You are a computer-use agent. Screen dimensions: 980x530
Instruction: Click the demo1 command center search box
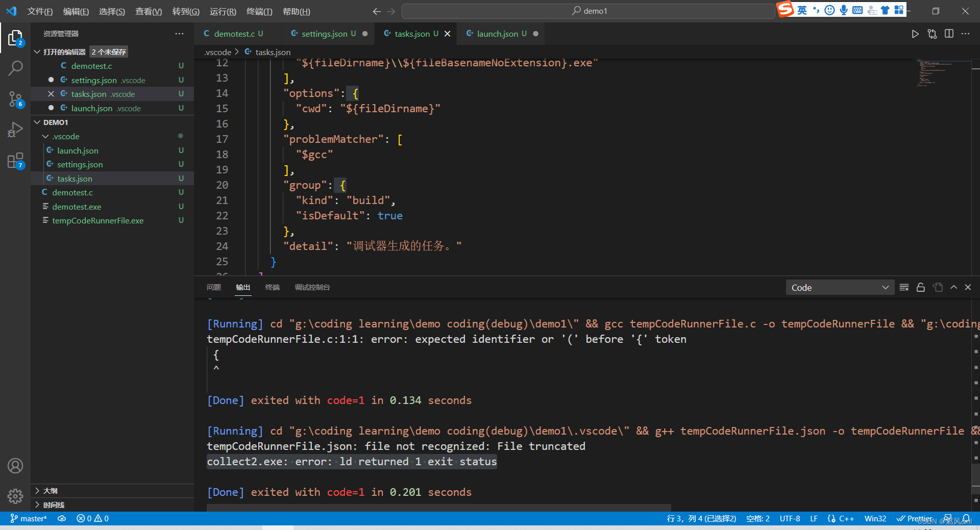(x=588, y=11)
